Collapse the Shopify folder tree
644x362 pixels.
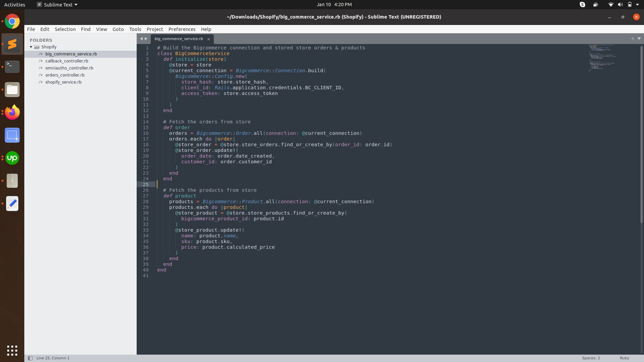pyautogui.click(x=31, y=47)
